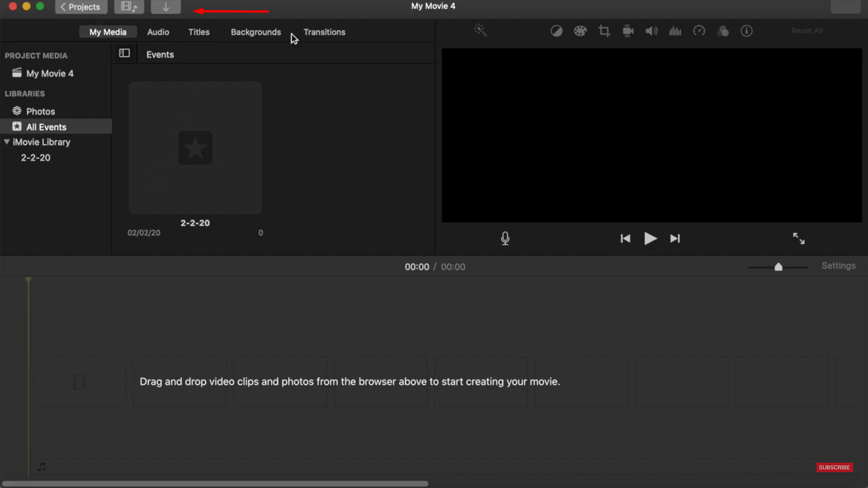868x488 pixels.
Task: Click the music note audio track icon
Action: coord(42,467)
